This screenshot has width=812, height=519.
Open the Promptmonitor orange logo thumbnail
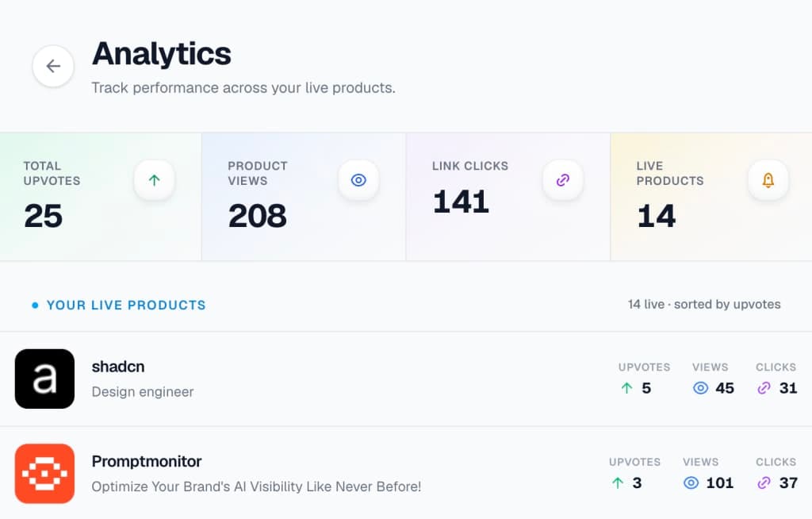(x=44, y=474)
